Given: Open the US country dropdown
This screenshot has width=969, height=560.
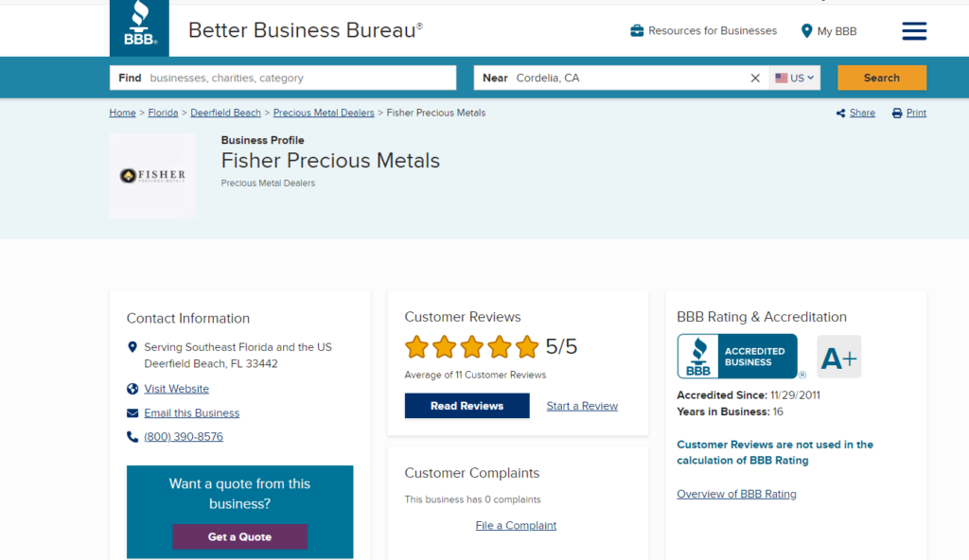Looking at the screenshot, I should [795, 78].
